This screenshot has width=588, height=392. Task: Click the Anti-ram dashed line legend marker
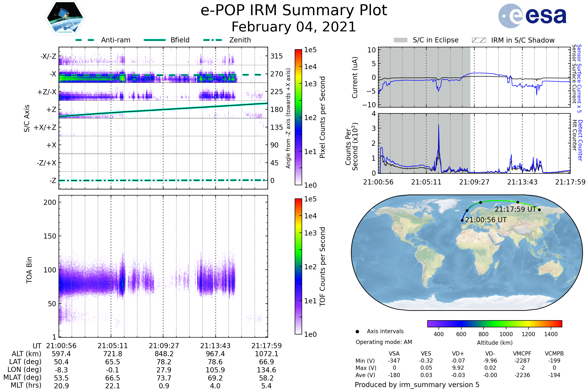pyautogui.click(x=85, y=40)
